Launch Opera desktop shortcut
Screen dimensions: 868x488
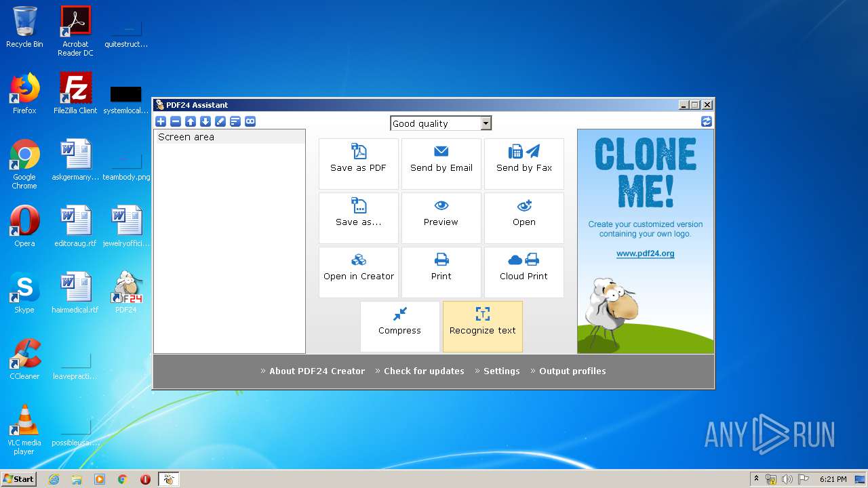pos(24,226)
